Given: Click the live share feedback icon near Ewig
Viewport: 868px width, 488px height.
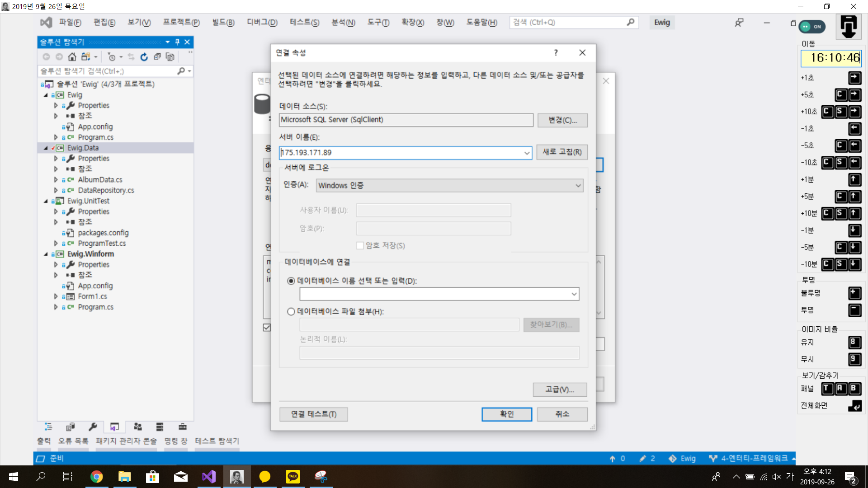Looking at the screenshot, I should [739, 23].
